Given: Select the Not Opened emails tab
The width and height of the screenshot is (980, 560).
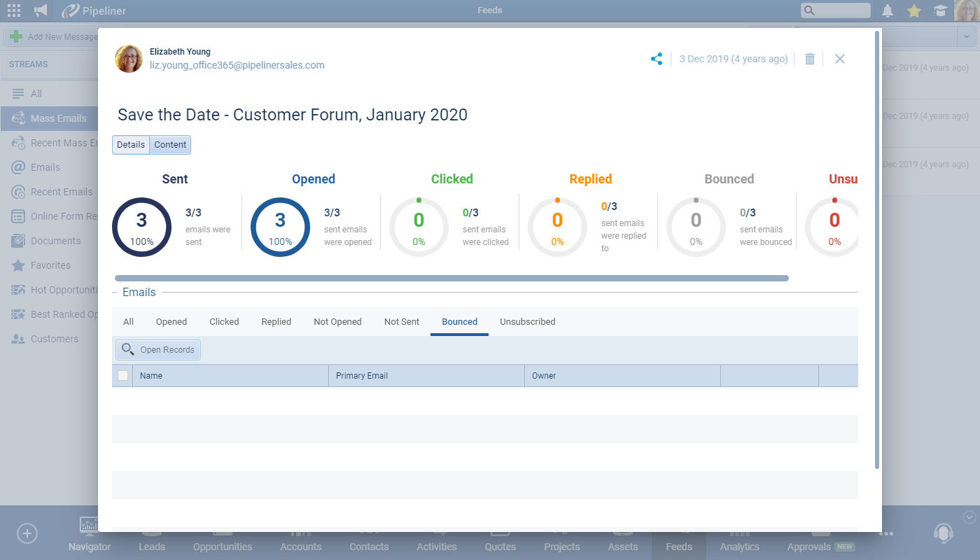Looking at the screenshot, I should tap(337, 322).
